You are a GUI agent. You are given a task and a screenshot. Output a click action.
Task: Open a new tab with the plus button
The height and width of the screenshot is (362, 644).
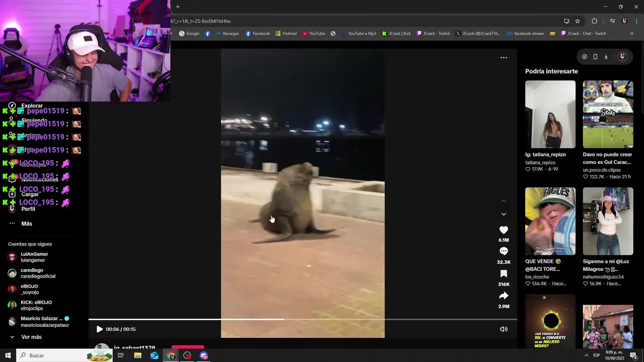178,7
